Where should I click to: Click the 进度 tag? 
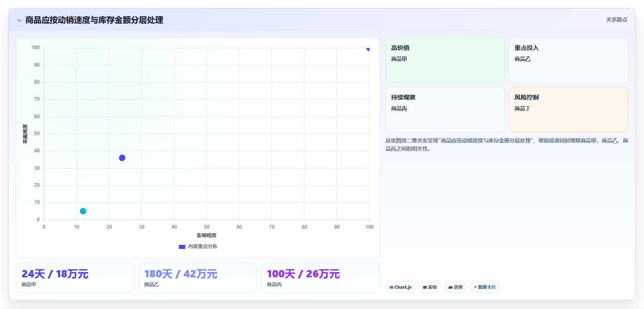(x=455, y=287)
